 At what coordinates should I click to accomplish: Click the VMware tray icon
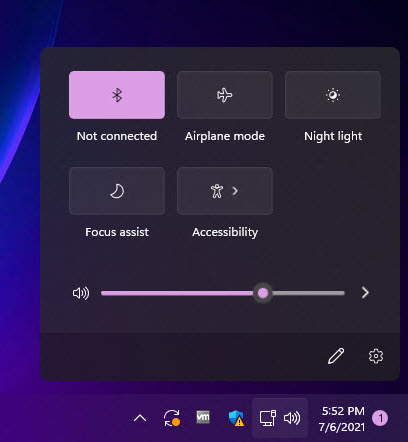203,417
